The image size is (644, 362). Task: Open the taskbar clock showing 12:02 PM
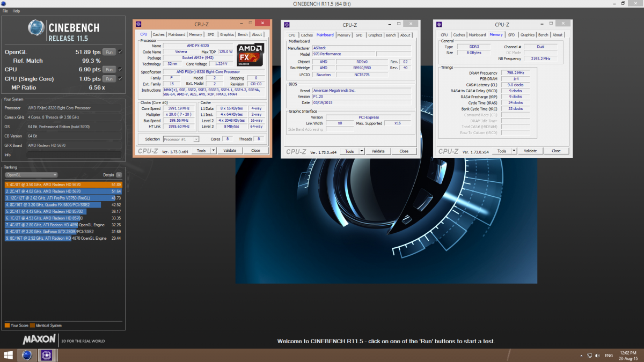(x=630, y=355)
